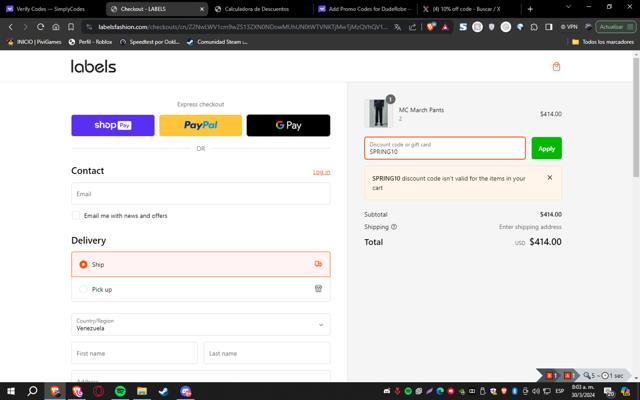
Task: Open Opera GX from the taskbar
Action: (98, 391)
